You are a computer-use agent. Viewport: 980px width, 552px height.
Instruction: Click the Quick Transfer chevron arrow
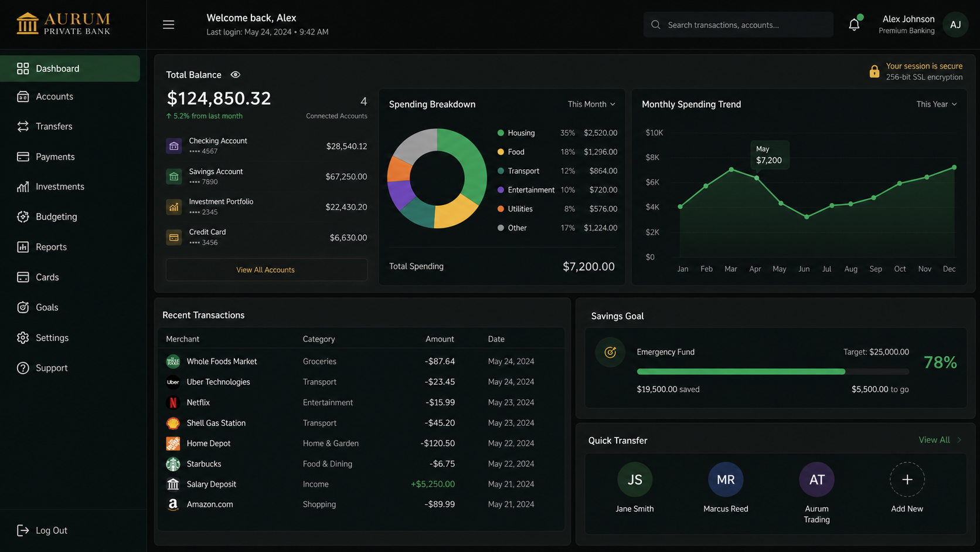[x=959, y=440]
